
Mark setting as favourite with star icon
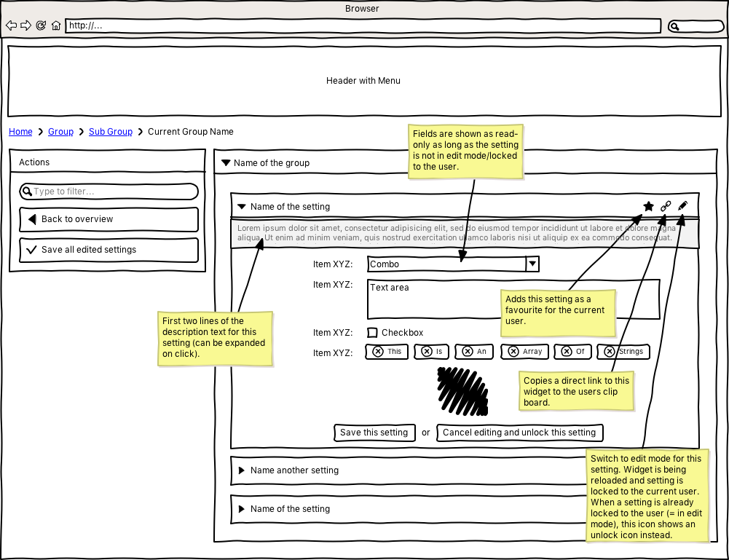648,207
